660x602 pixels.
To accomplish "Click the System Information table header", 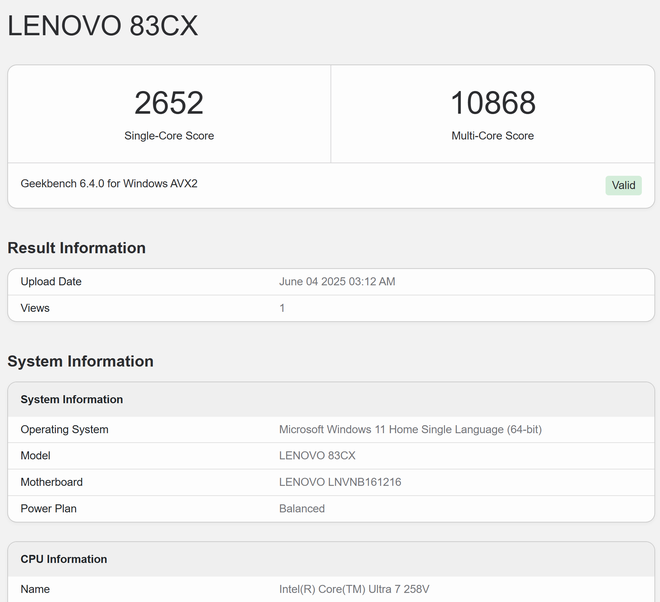I will click(x=72, y=399).
